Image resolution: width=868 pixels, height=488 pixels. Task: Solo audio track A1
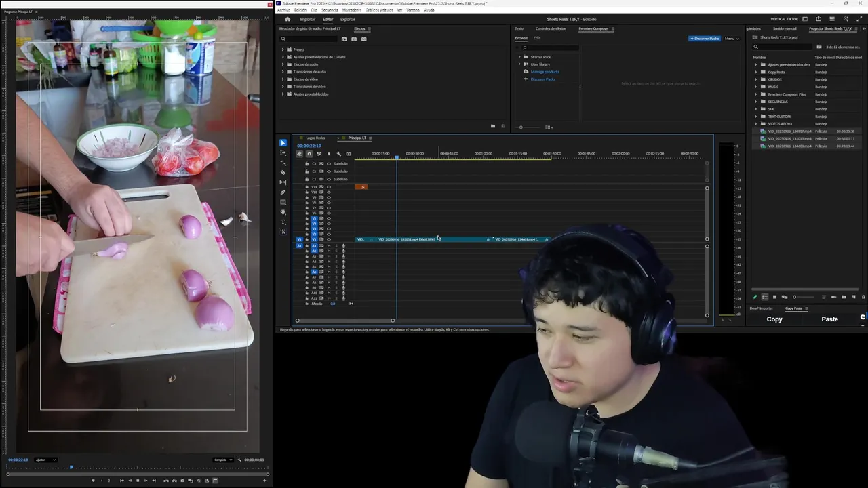336,245
